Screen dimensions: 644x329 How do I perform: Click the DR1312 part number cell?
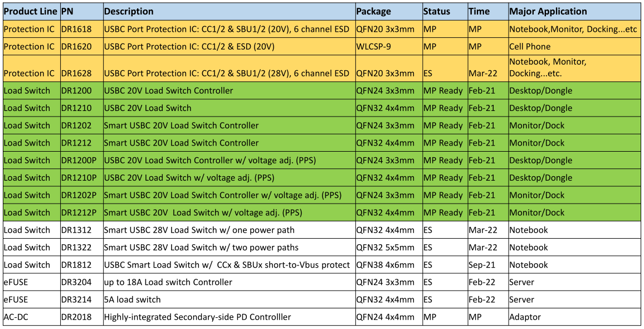point(82,230)
